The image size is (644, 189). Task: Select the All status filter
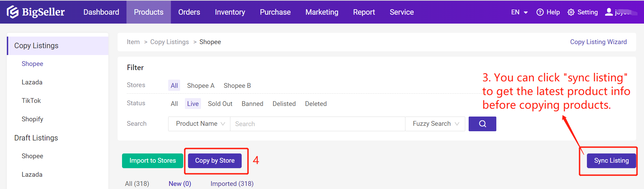click(x=174, y=104)
